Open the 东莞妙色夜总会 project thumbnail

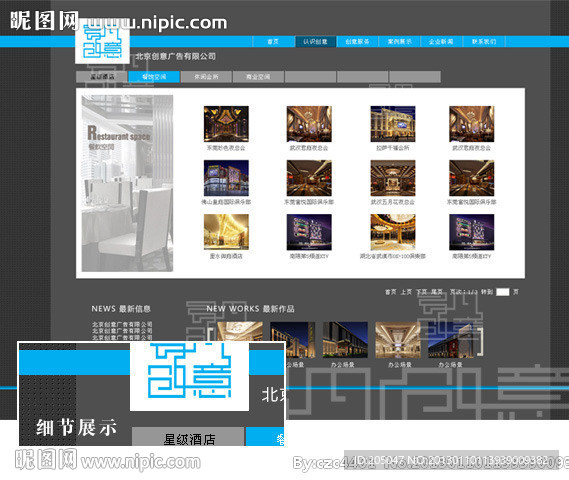226,124
